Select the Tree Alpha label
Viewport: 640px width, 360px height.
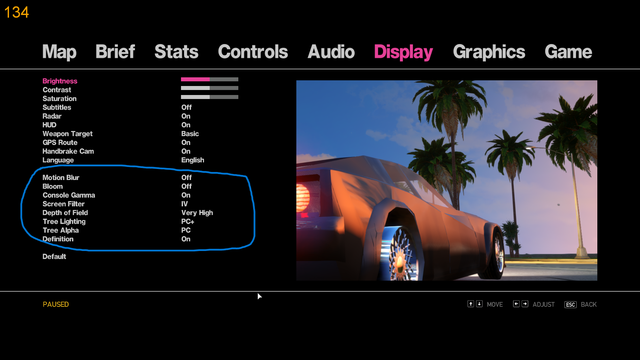click(60, 230)
